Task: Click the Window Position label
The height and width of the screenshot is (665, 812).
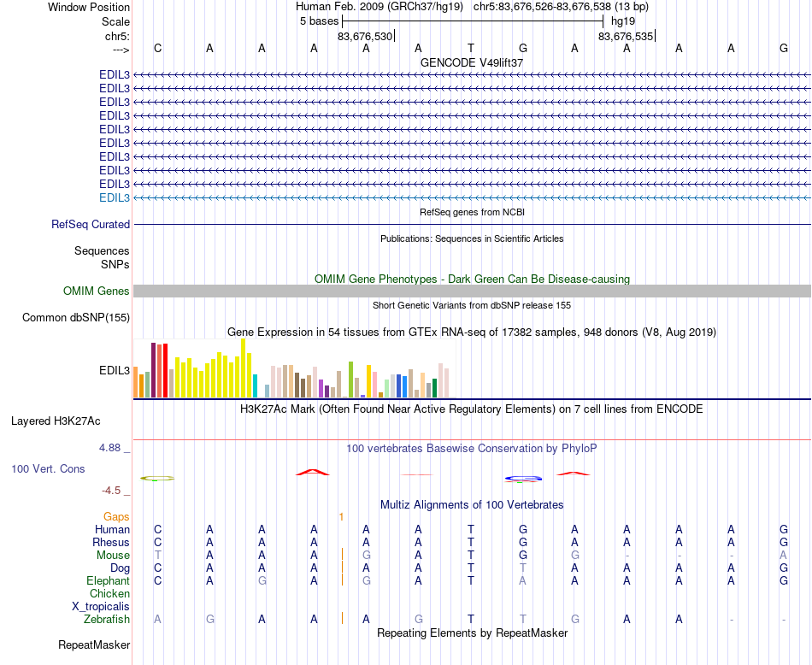Action: pos(89,7)
